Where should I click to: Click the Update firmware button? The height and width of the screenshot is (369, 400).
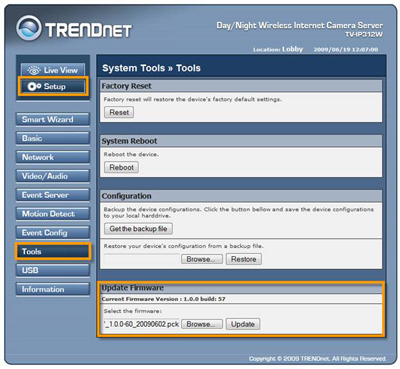pyautogui.click(x=243, y=324)
